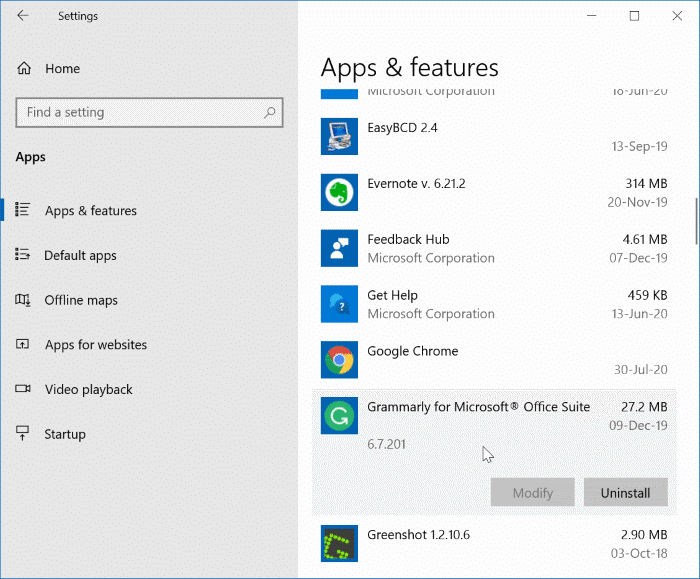Go to Home in Settings

62,68
